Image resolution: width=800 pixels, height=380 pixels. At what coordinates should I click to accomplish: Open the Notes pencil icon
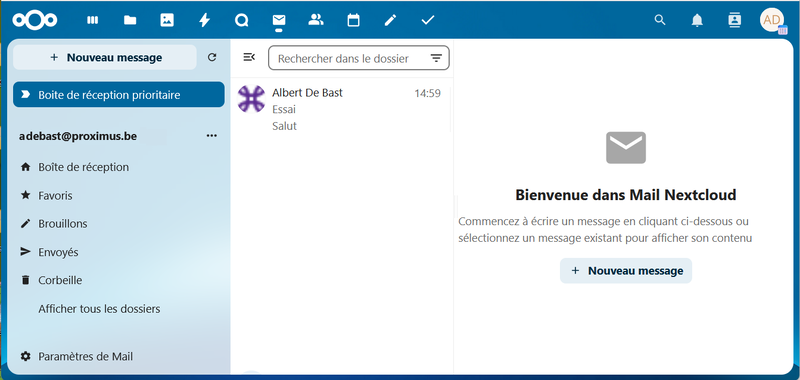(390, 20)
